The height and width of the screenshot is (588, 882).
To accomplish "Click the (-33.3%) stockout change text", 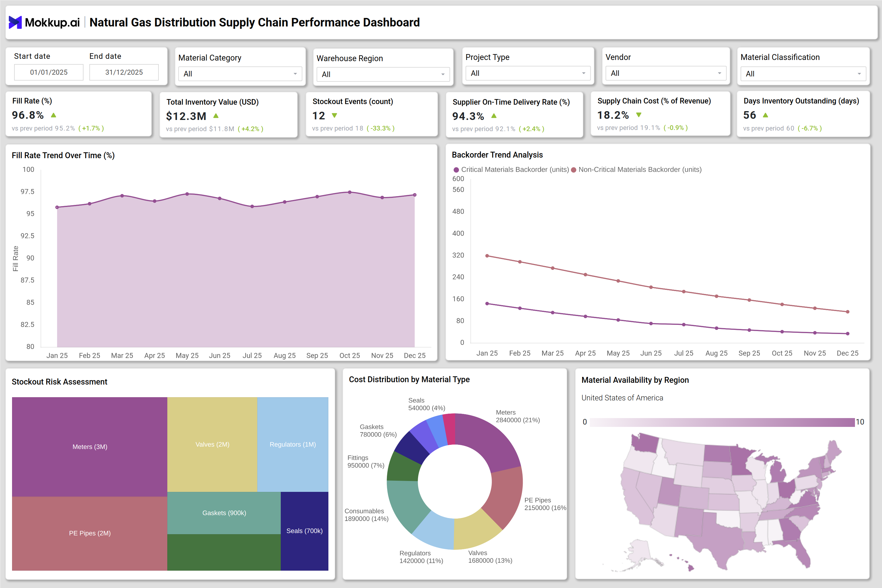I will click(381, 128).
